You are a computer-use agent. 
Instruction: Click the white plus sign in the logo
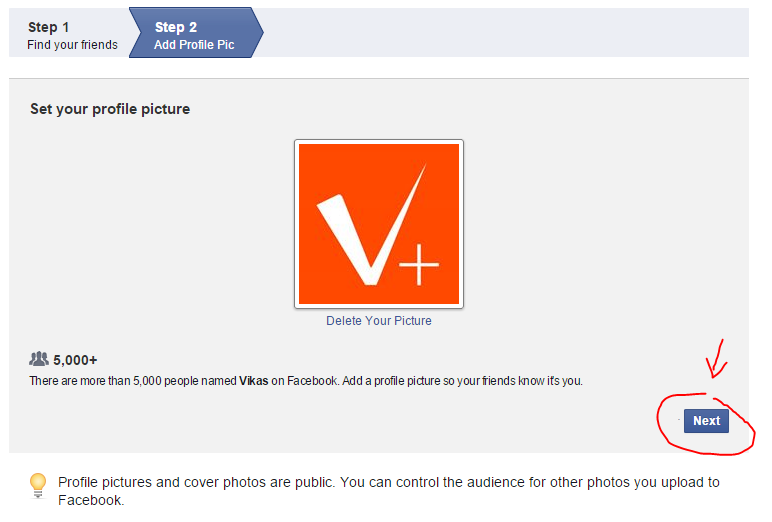pos(418,264)
